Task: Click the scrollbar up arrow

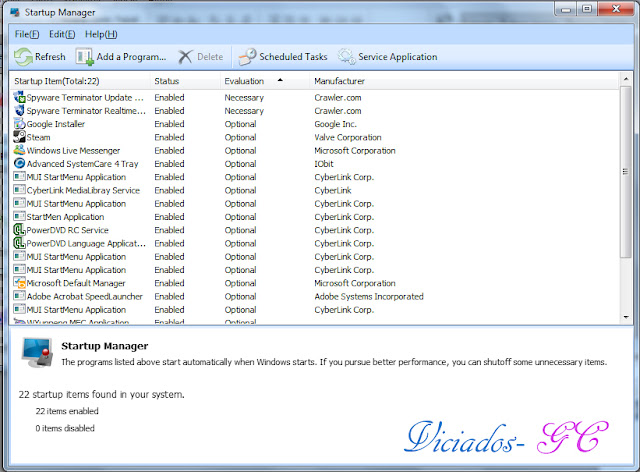Action: (x=626, y=78)
